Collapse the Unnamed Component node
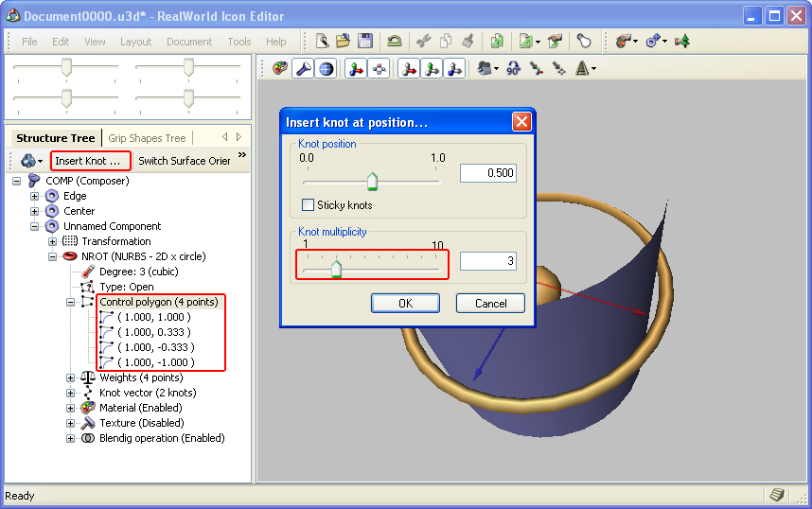 click(35, 226)
